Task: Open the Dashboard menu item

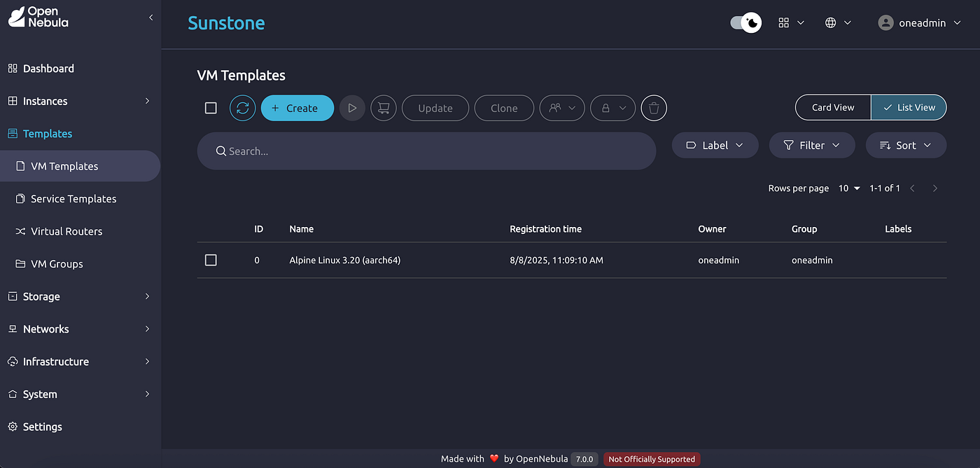Action: pos(80,69)
